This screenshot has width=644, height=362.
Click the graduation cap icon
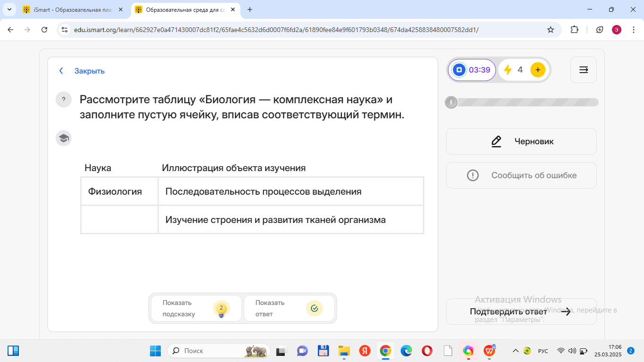(x=64, y=138)
